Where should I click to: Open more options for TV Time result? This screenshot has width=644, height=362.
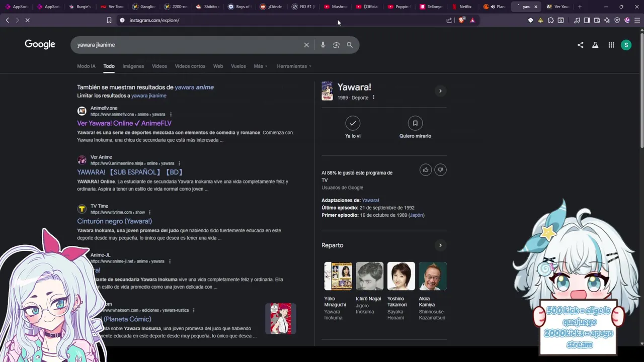[149, 212]
